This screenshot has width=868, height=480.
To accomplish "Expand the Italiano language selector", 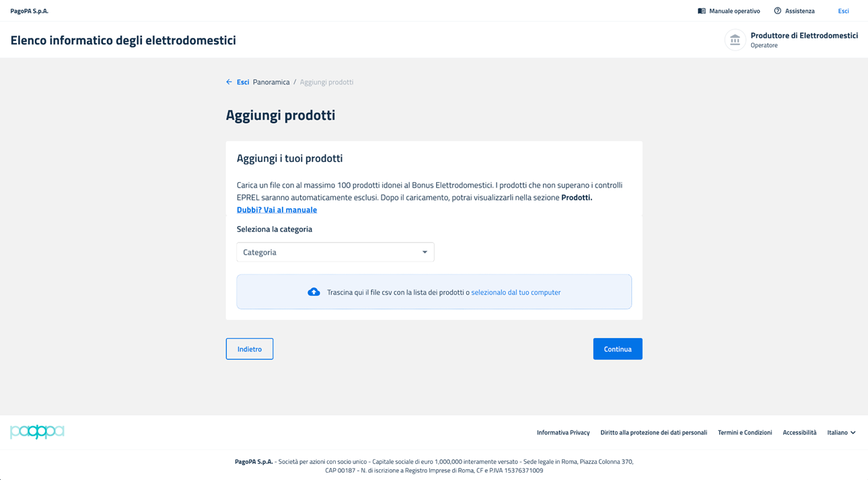I will [841, 432].
